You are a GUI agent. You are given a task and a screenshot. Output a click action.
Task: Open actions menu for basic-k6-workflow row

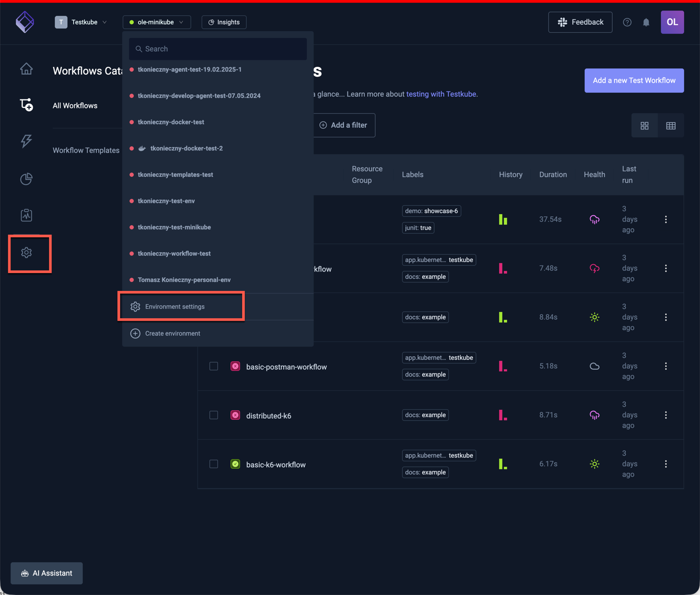(x=666, y=464)
